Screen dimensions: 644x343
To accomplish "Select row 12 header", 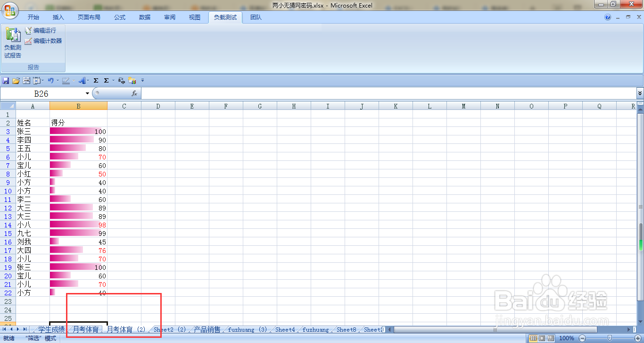I will click(8, 208).
